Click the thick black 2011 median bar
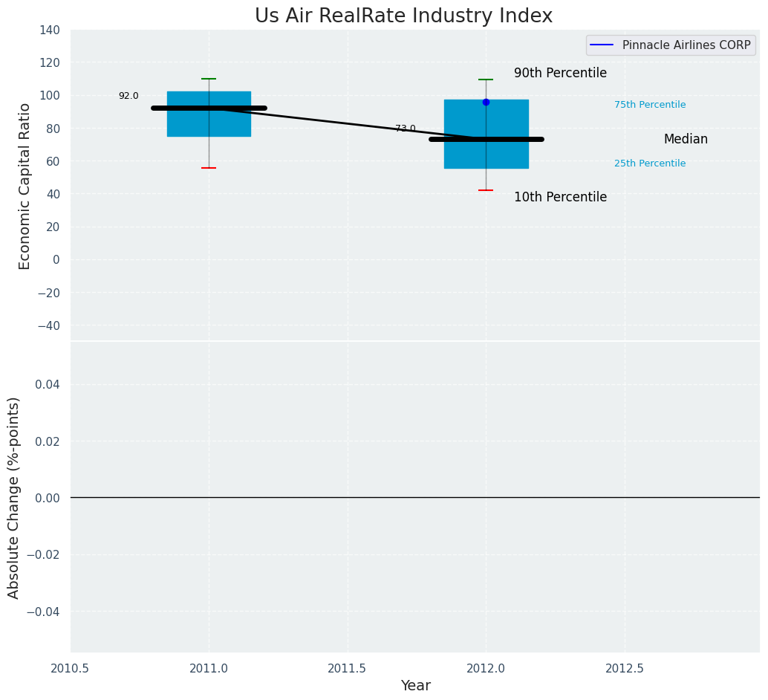768x700 pixels. tap(178, 108)
